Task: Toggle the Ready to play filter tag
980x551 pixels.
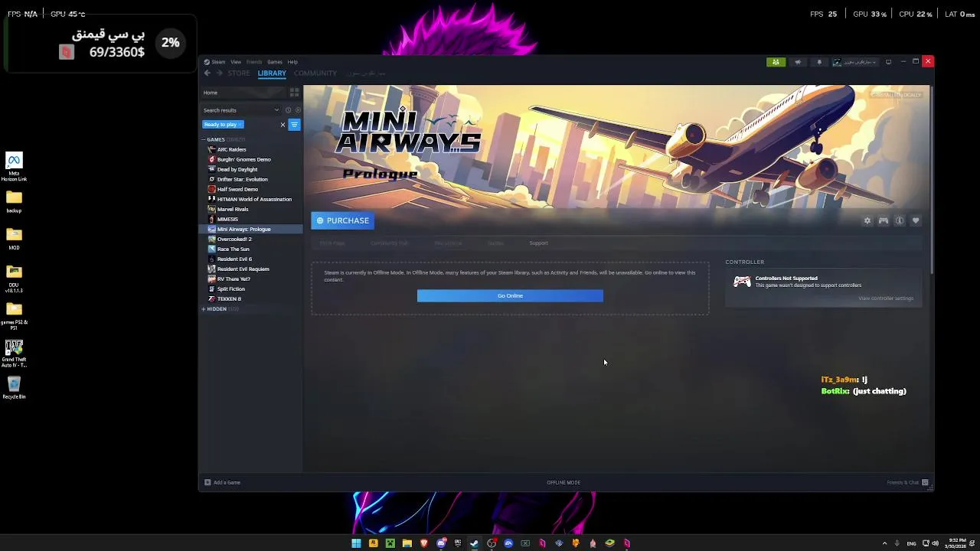Action: [223, 125]
